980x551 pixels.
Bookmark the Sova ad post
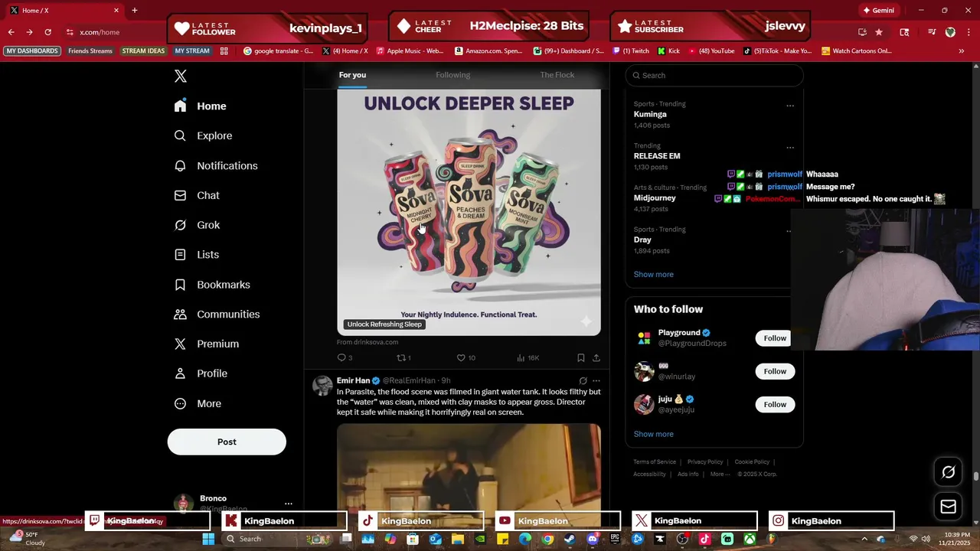tap(581, 357)
